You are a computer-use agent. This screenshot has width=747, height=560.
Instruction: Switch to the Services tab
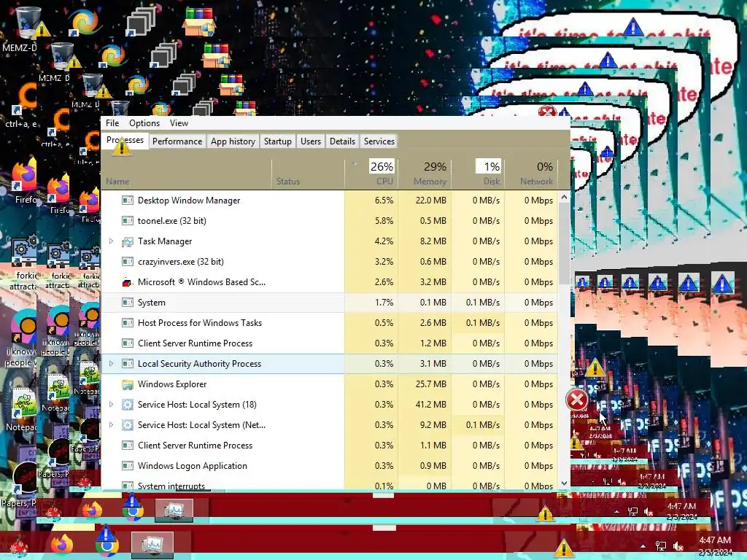[379, 141]
